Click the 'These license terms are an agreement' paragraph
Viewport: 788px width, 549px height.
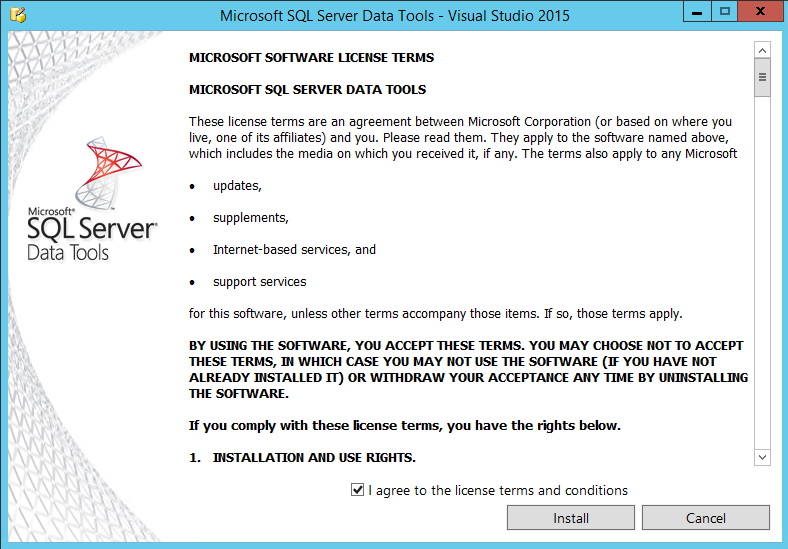point(463,137)
